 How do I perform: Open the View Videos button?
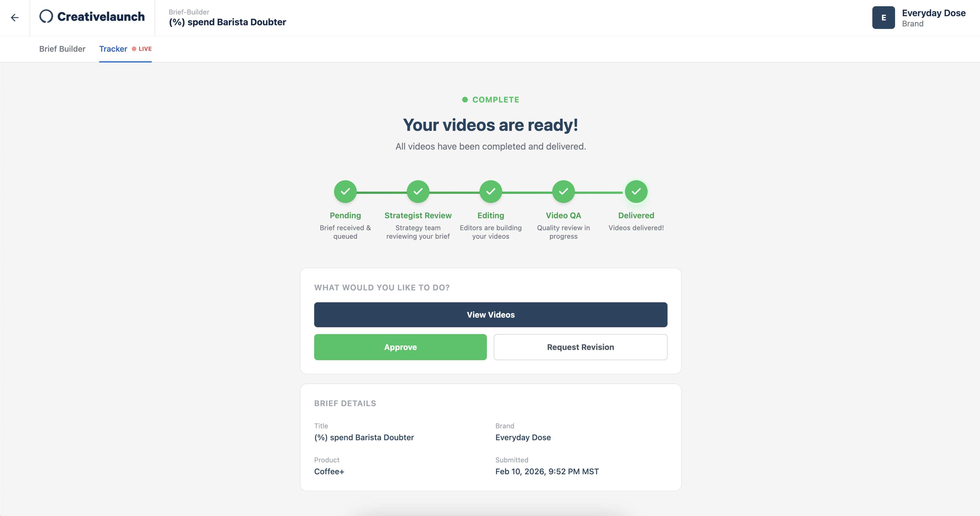tap(490, 314)
